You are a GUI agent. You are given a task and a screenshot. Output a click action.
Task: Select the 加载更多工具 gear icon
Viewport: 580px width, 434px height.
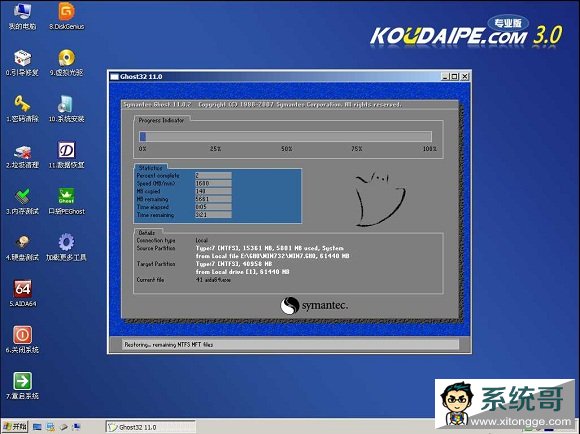[x=66, y=248]
